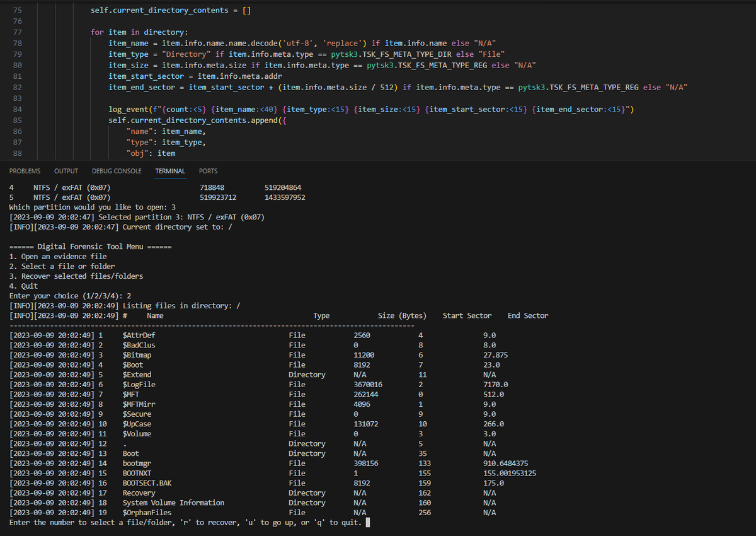Click the '155.001953125' end sector value
The width and height of the screenshot is (756, 536).
coord(510,473)
